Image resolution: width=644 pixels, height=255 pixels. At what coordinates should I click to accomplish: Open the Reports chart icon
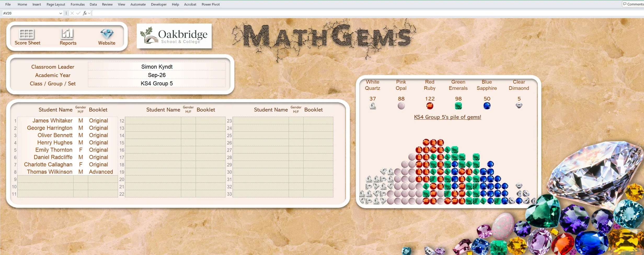click(67, 34)
